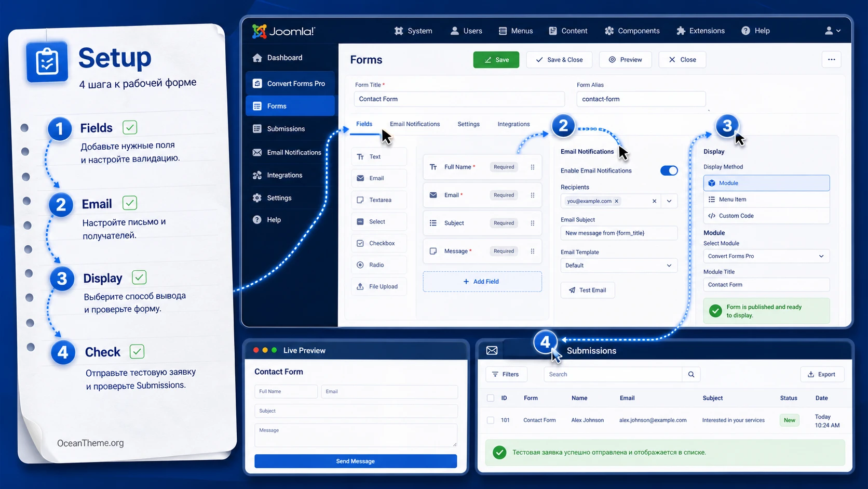The width and height of the screenshot is (868, 489).
Task: Click the Module Title input field
Action: (x=766, y=285)
